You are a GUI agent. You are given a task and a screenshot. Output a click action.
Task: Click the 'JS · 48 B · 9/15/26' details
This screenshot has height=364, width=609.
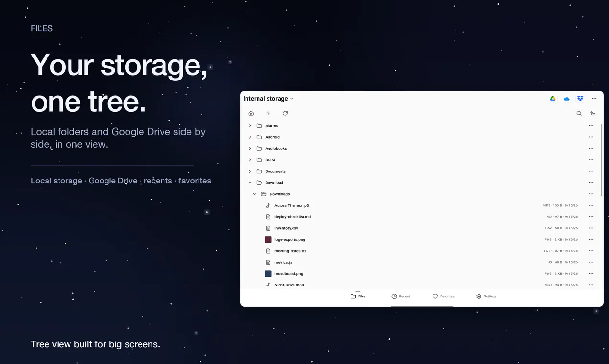pyautogui.click(x=562, y=262)
